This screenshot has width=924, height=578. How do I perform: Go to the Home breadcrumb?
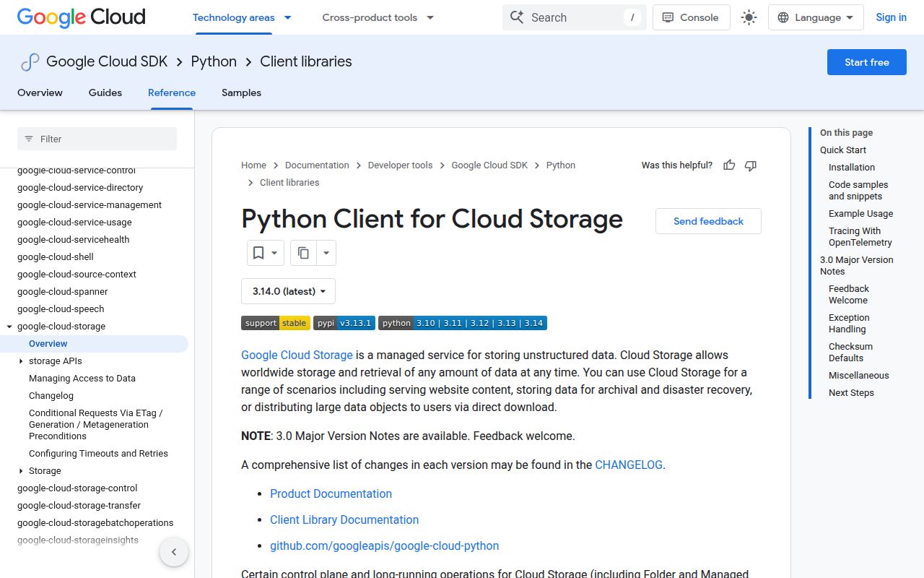[x=253, y=165]
